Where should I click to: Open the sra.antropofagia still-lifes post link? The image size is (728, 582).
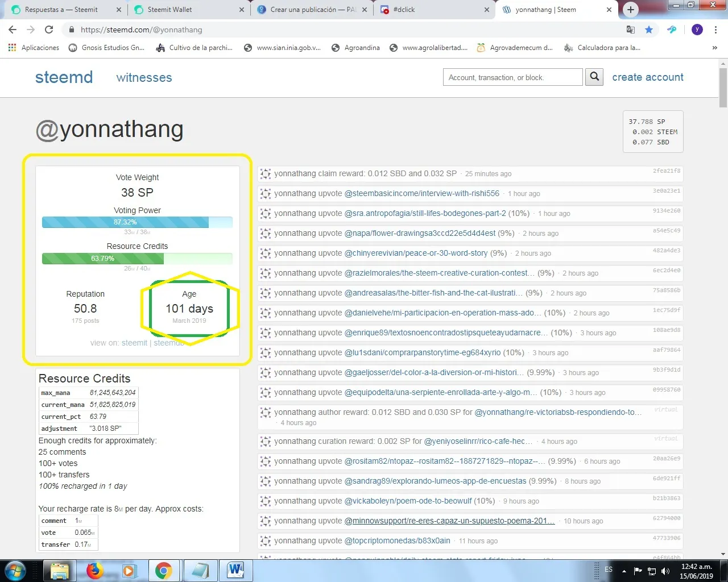point(425,213)
